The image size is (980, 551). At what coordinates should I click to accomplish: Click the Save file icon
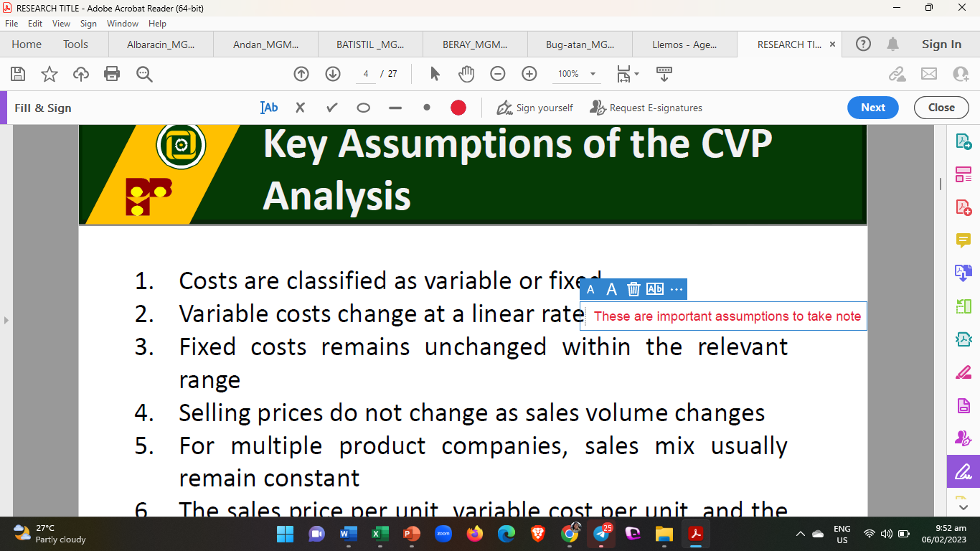click(18, 74)
